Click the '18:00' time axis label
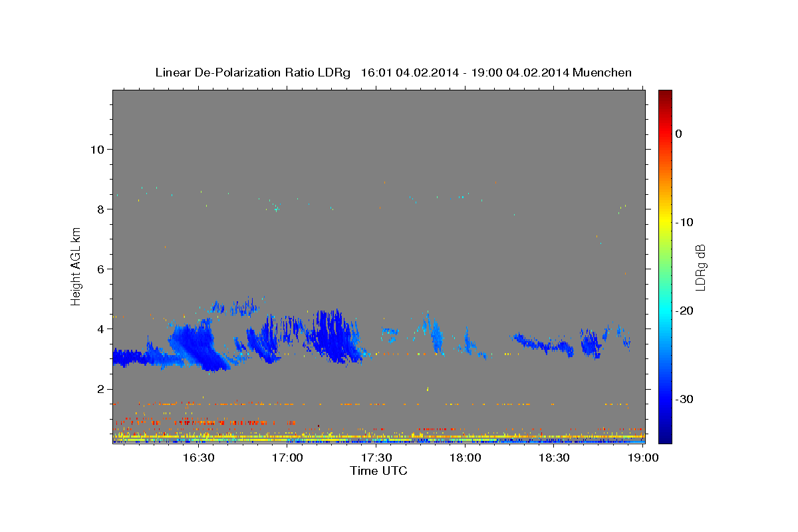Image resolution: width=798 pixels, height=532 pixels. click(465, 458)
